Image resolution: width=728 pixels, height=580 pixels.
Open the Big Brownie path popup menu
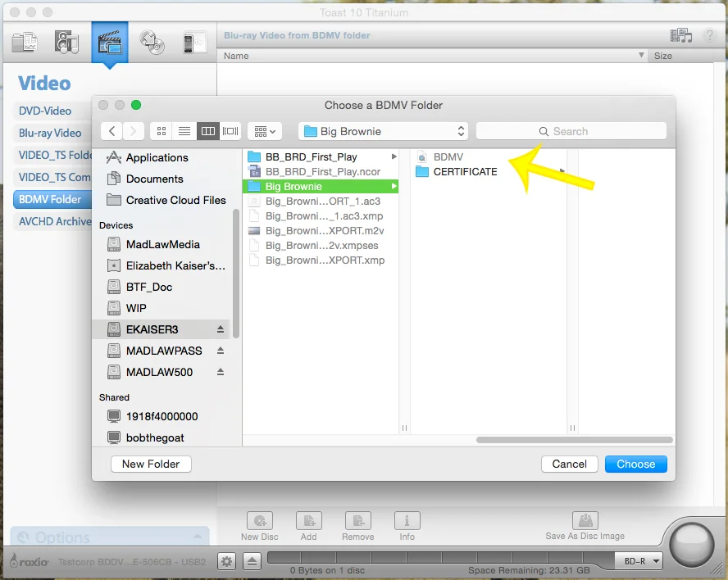[x=383, y=131]
